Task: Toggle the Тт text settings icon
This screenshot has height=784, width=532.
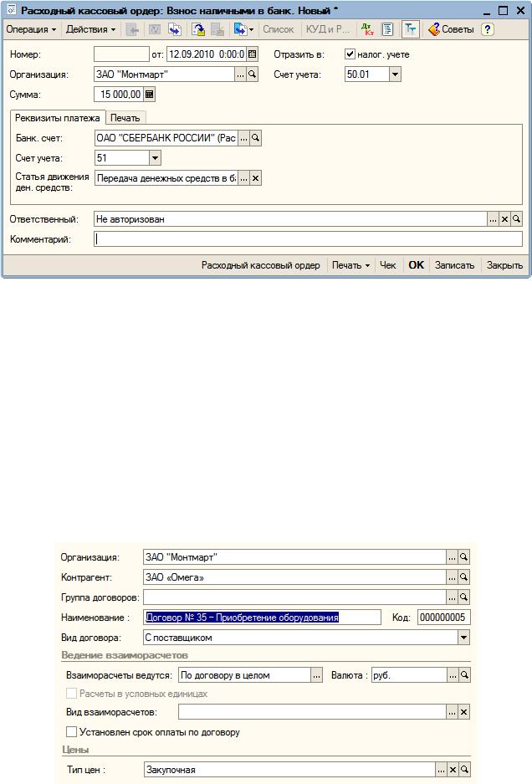Action: click(410, 29)
